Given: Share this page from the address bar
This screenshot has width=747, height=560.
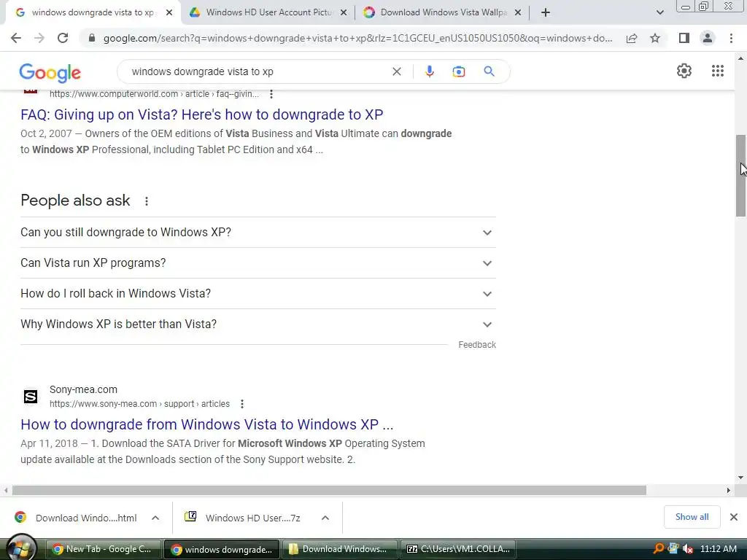Looking at the screenshot, I should coord(632,38).
